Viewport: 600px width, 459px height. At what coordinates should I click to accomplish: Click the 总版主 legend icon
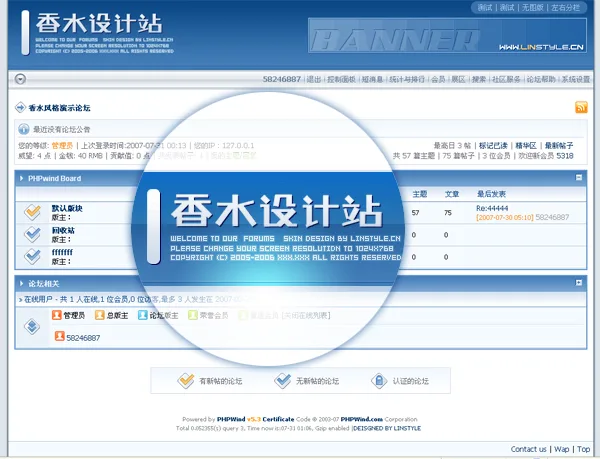pos(99,315)
